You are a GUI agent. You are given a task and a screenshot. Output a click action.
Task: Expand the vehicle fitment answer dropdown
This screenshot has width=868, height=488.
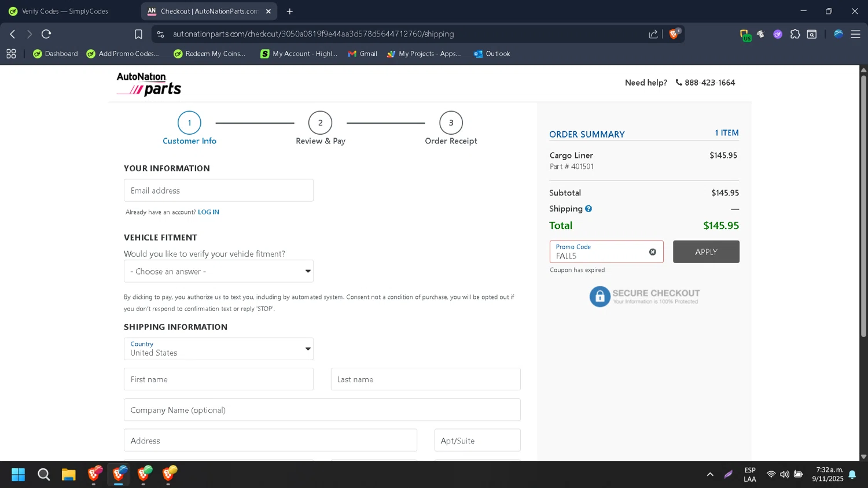coord(219,271)
